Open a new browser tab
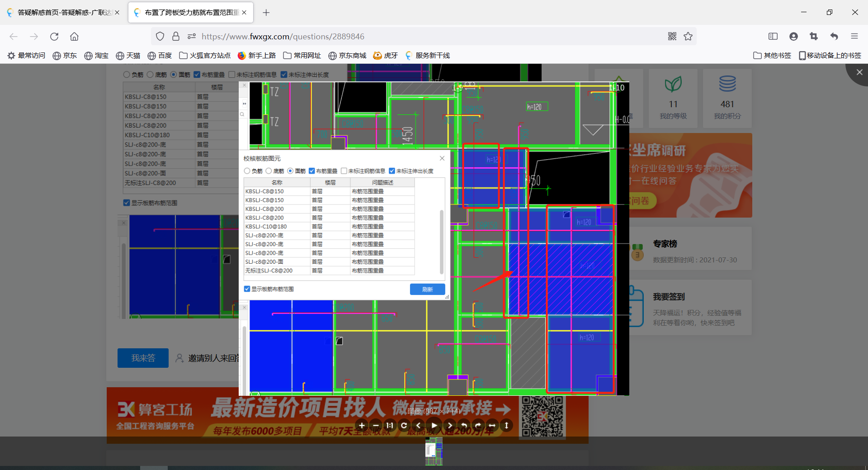868x470 pixels. click(266, 13)
